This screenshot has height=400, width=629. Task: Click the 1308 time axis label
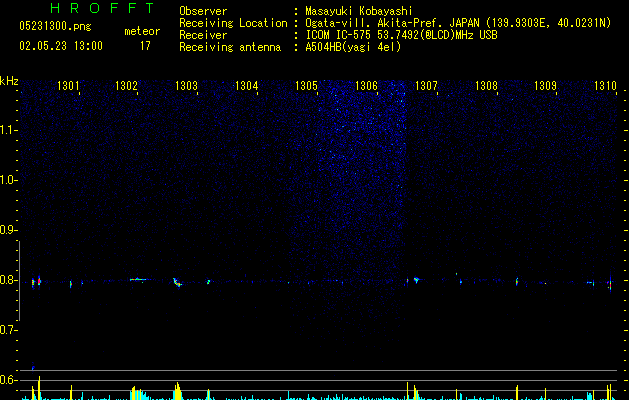click(486, 85)
